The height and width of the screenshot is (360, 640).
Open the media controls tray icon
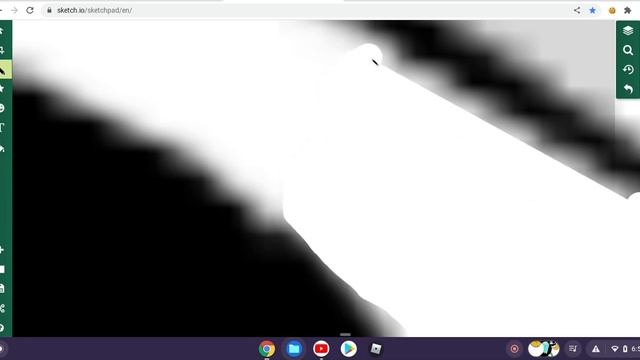[x=573, y=349]
